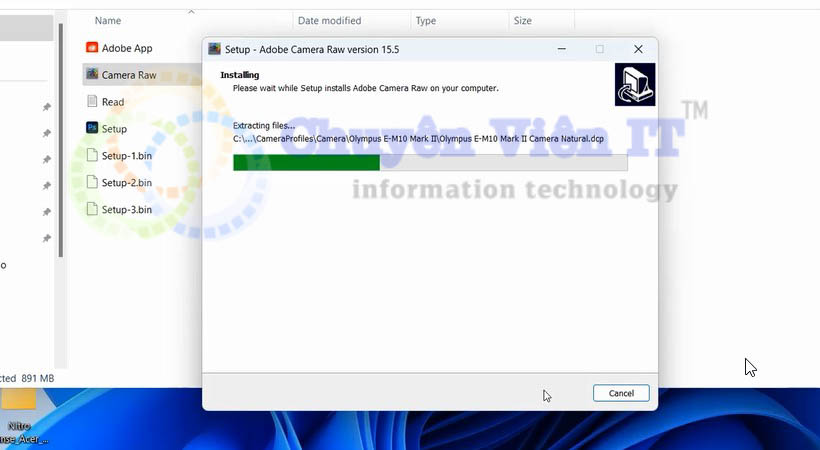
Task: Cancel the Adobe Camera Raw installation
Action: [x=621, y=394]
